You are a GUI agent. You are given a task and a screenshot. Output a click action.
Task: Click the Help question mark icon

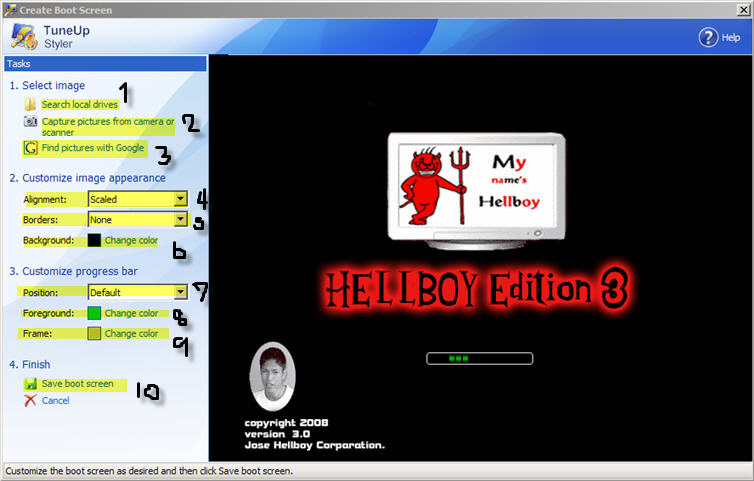point(708,38)
